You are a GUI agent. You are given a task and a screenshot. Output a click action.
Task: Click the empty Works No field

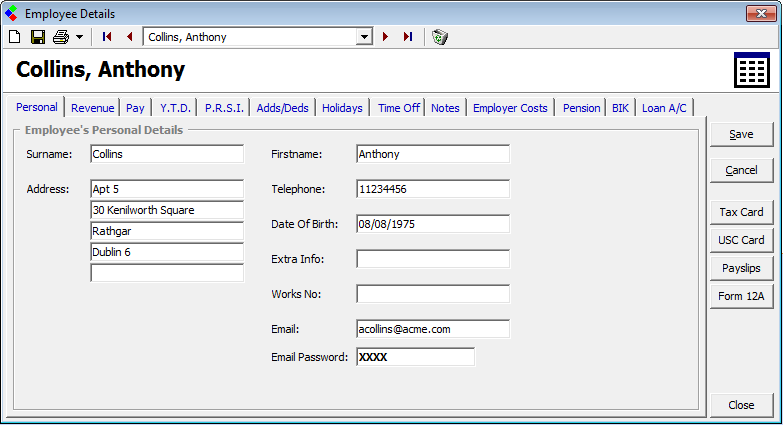coord(432,294)
